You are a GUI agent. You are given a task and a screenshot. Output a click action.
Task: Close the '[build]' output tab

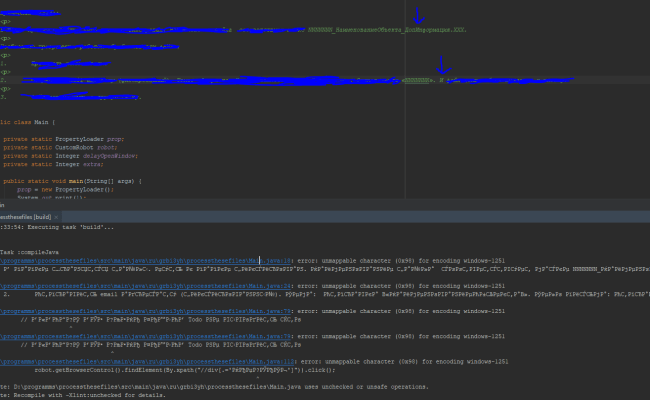[56, 217]
